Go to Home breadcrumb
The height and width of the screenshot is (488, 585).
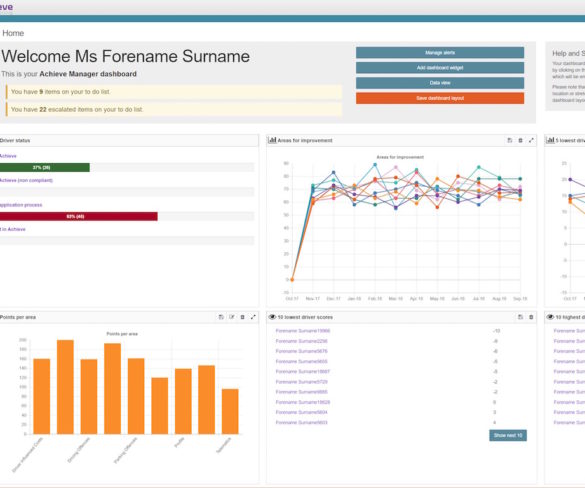[x=13, y=33]
